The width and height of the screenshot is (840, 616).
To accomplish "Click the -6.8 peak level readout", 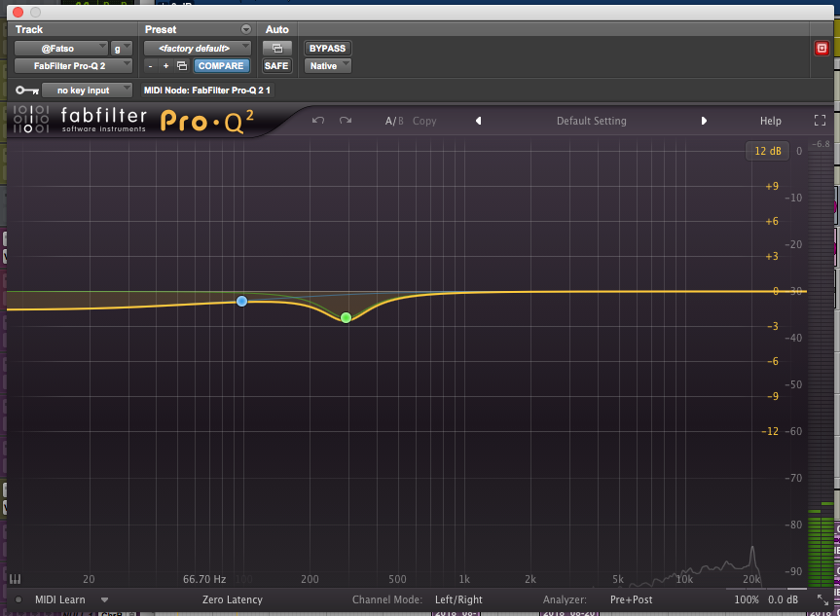I will pos(821,144).
